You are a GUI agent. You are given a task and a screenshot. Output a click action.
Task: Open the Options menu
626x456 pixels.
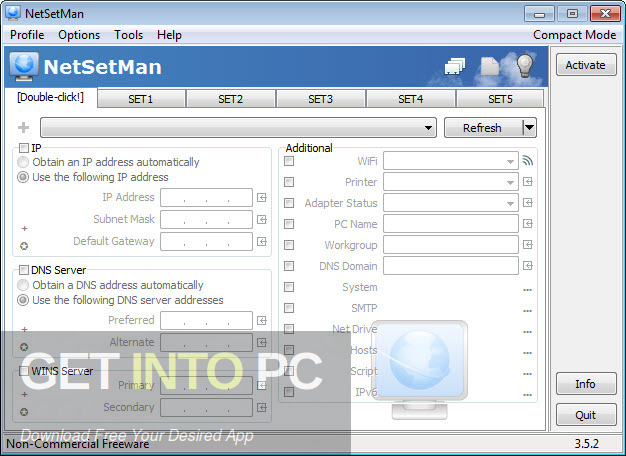click(79, 35)
